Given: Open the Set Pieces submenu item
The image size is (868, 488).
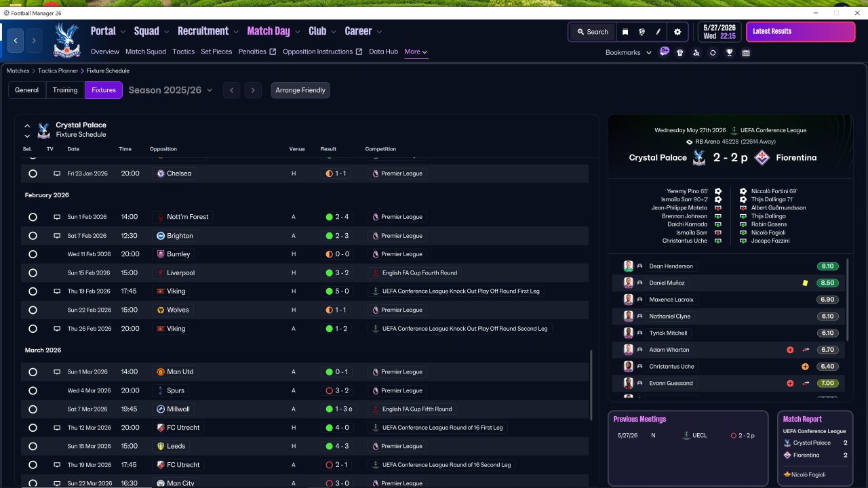Looking at the screenshot, I should [x=216, y=52].
